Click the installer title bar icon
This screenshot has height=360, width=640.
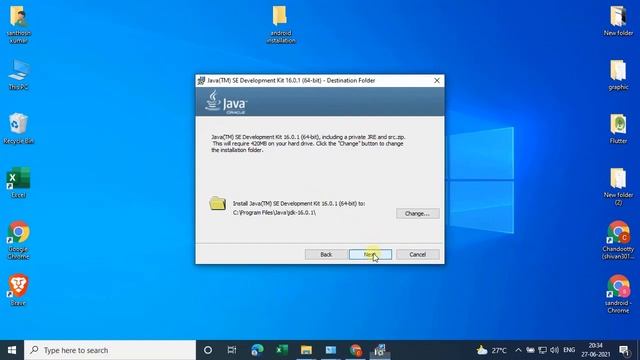201,80
